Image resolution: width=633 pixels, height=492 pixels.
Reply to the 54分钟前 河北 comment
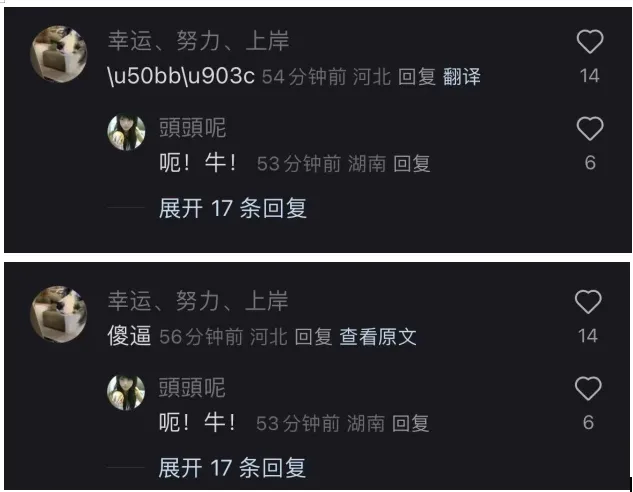point(417,77)
